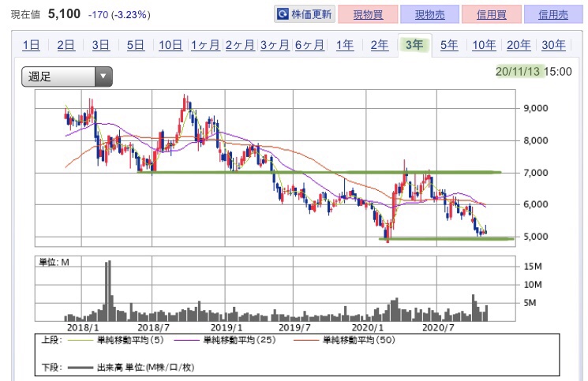The width and height of the screenshot is (588, 381).
Task: Open the 現物買 spot buy link
Action: [368, 14]
